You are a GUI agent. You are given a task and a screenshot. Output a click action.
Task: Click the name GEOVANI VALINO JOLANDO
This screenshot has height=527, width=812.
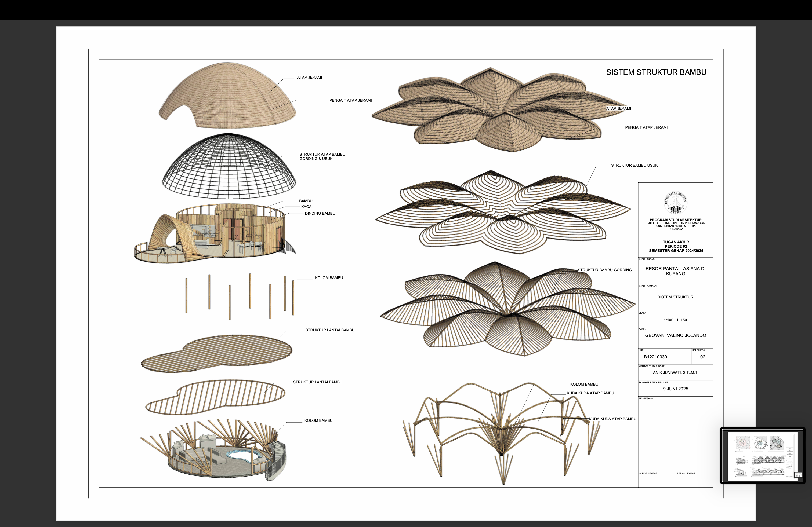675,335
